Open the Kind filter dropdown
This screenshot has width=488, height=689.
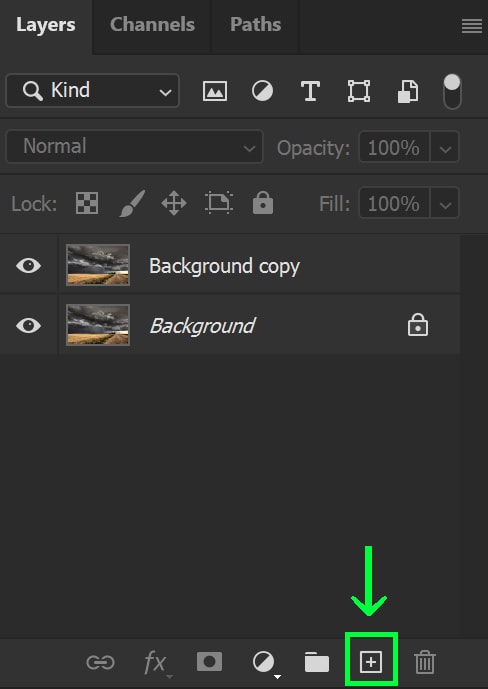pos(92,91)
